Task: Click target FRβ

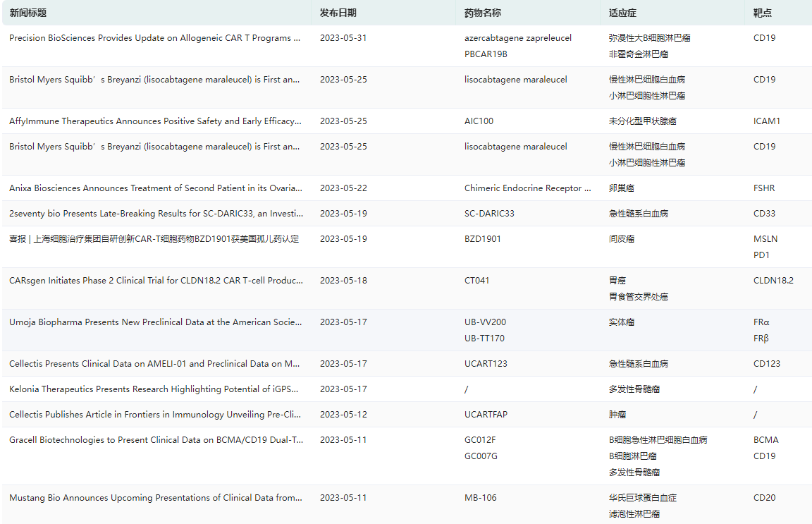Action: (x=761, y=338)
